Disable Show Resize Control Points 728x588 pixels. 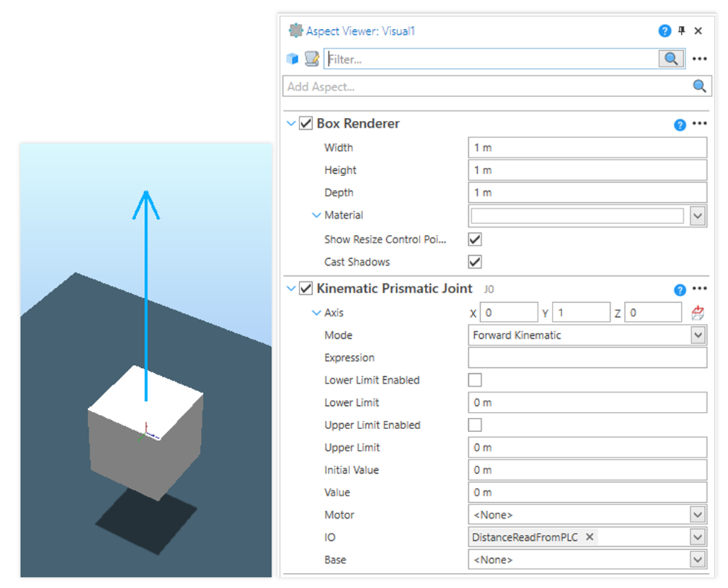pos(473,240)
